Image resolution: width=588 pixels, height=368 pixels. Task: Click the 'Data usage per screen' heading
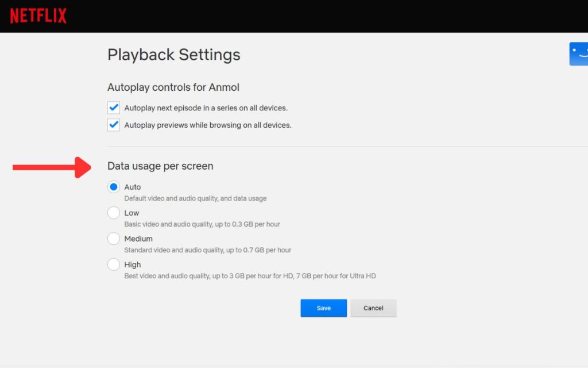point(160,166)
